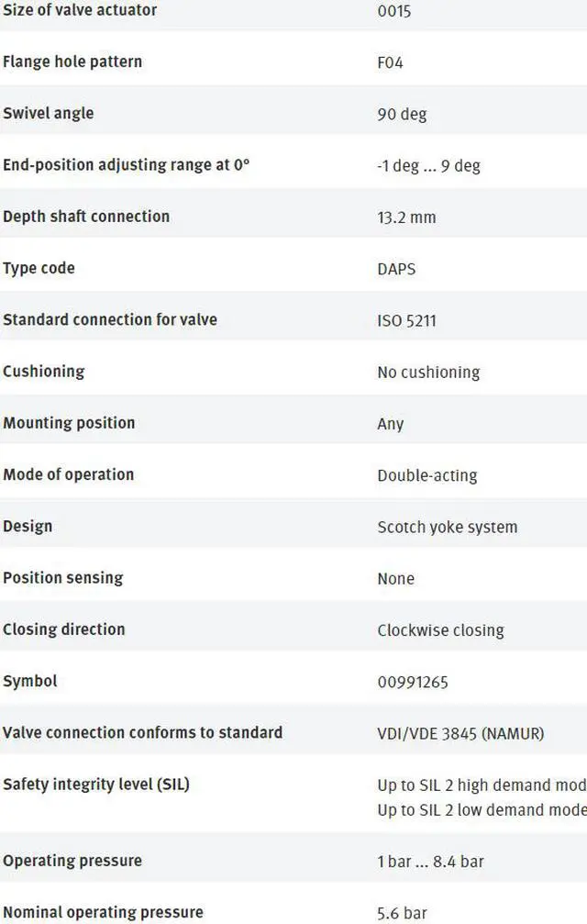Select the '1 bar ... 8.4 bar' pressure value
Viewport: 587px width, 924px height.
pos(430,862)
